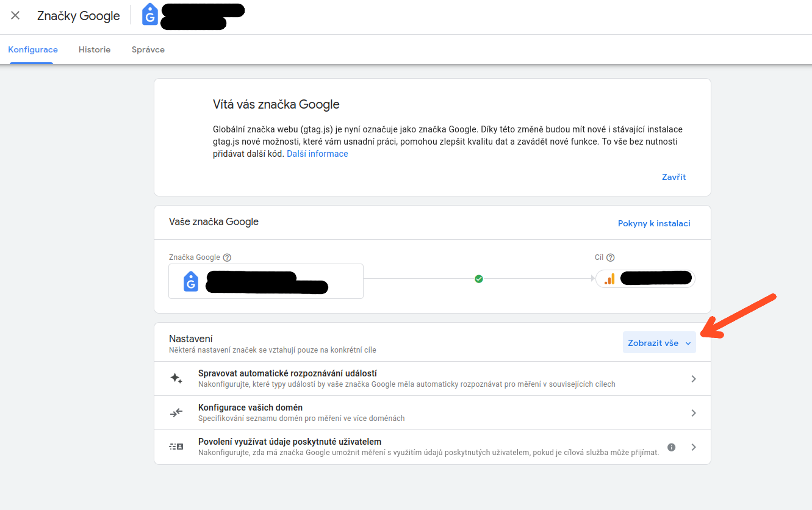812x510 pixels.
Task: Open chevron for Konfigurace vašich domén
Action: tap(694, 413)
